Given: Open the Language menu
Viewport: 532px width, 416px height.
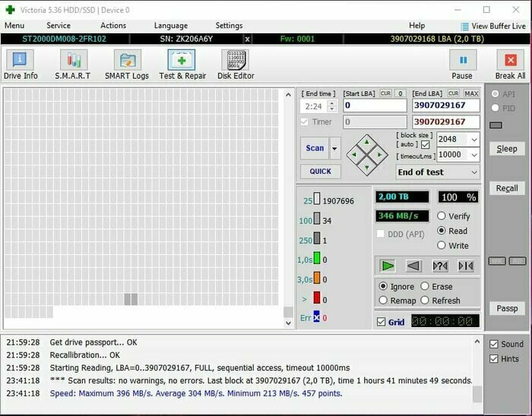Looking at the screenshot, I should pos(171,26).
